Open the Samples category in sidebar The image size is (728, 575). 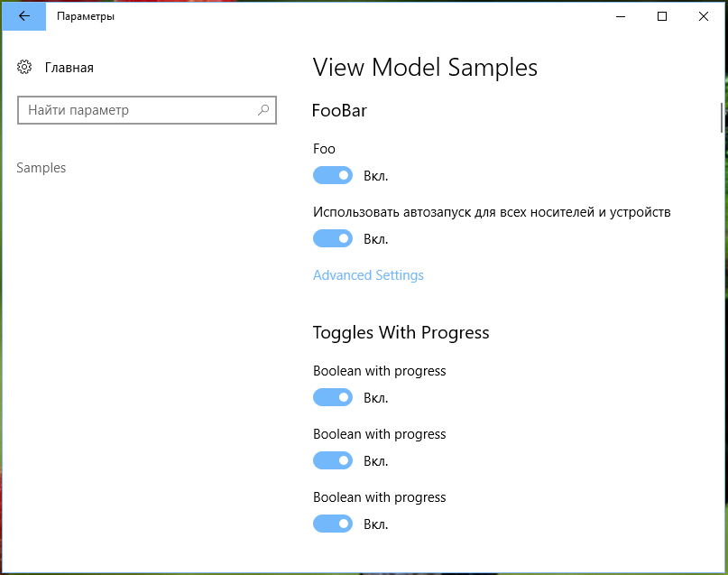click(41, 168)
